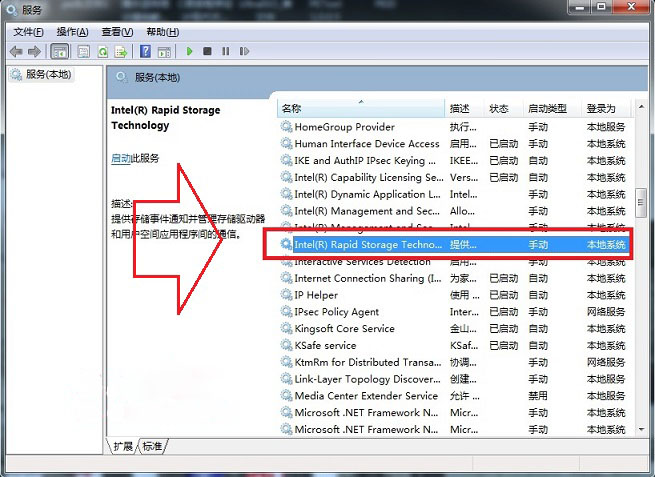Select Link-Layer Topology Discover... row

[x=453, y=379]
